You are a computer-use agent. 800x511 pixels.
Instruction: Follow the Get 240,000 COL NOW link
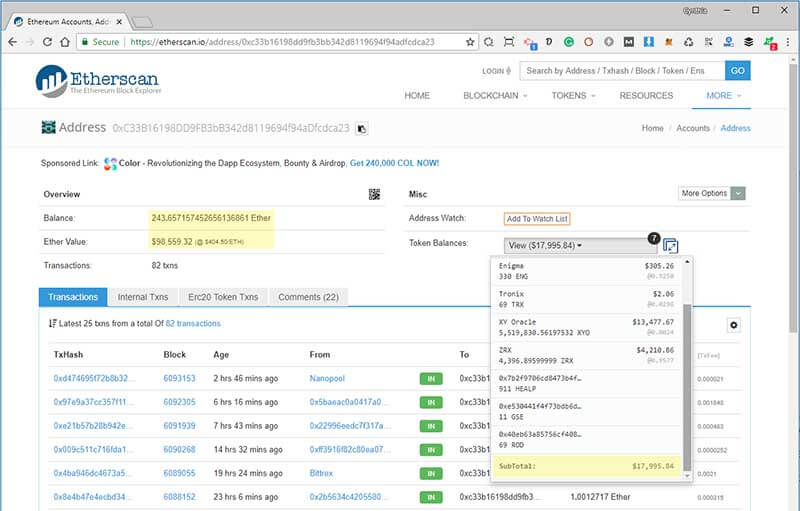tap(394, 163)
